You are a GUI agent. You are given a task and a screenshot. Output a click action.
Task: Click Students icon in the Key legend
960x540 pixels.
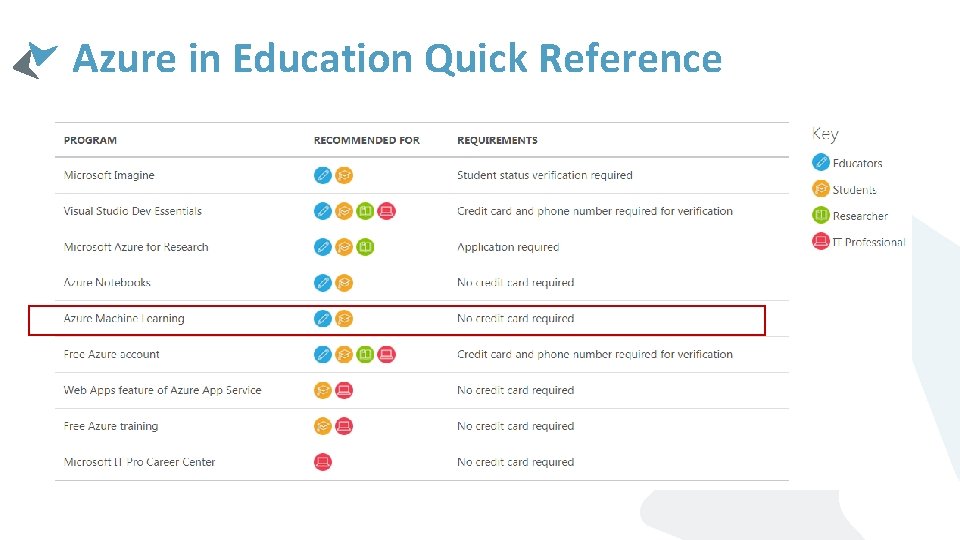pos(820,189)
